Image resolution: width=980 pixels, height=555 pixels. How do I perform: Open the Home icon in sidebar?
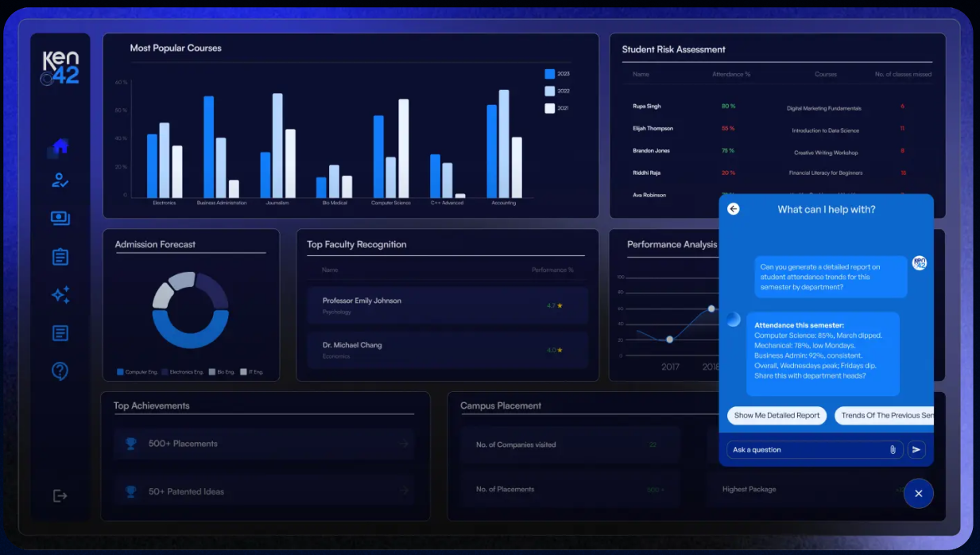point(60,146)
